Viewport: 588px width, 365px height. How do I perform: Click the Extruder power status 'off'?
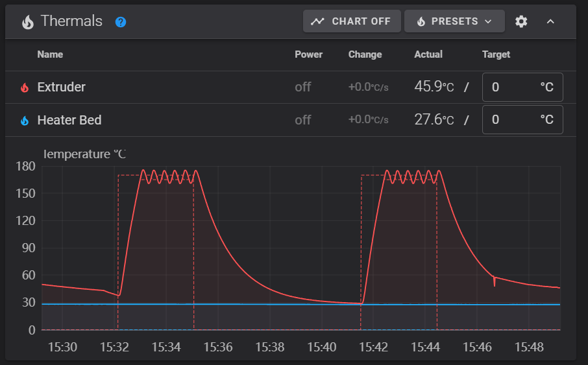click(x=302, y=87)
